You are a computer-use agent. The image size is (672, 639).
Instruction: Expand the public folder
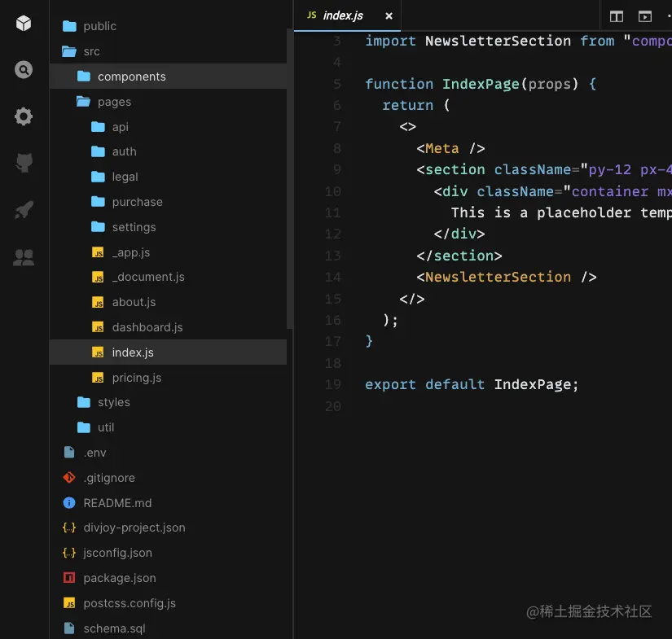pos(168,26)
